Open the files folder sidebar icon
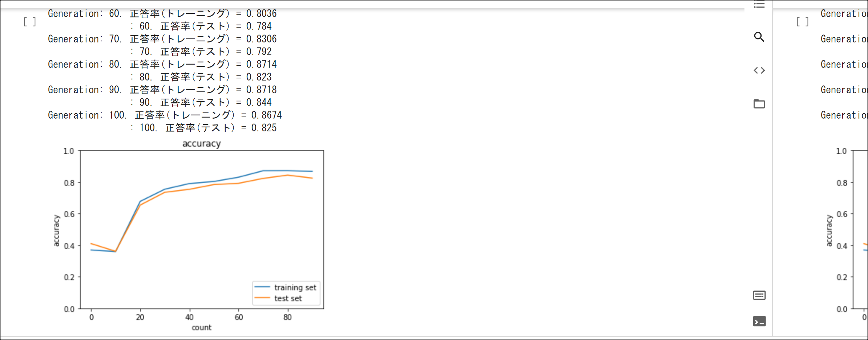The image size is (868, 340). point(759,104)
